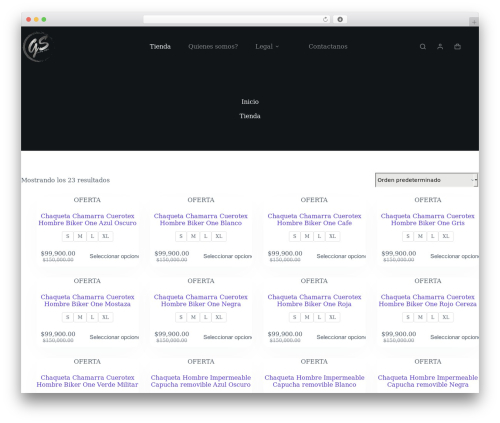This screenshot has height=423, width=500.
Task: Open Biker One Azul Oscuro product
Action: click(x=87, y=219)
